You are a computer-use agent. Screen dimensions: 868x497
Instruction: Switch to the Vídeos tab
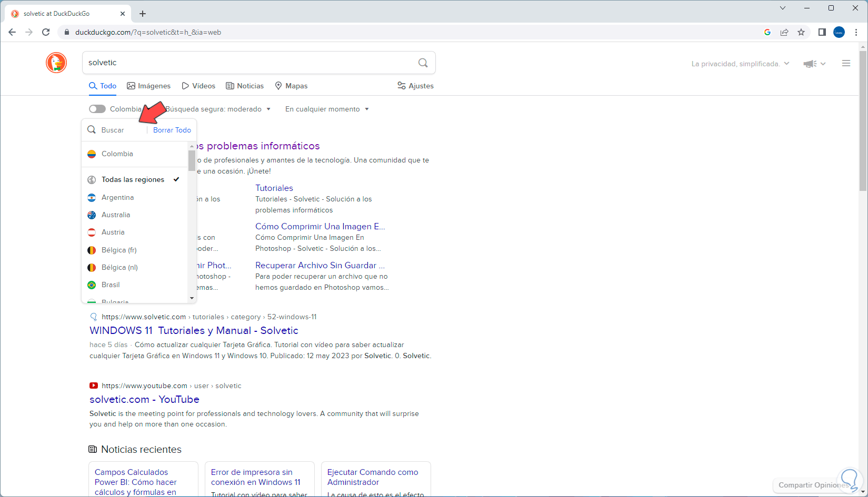tap(198, 86)
